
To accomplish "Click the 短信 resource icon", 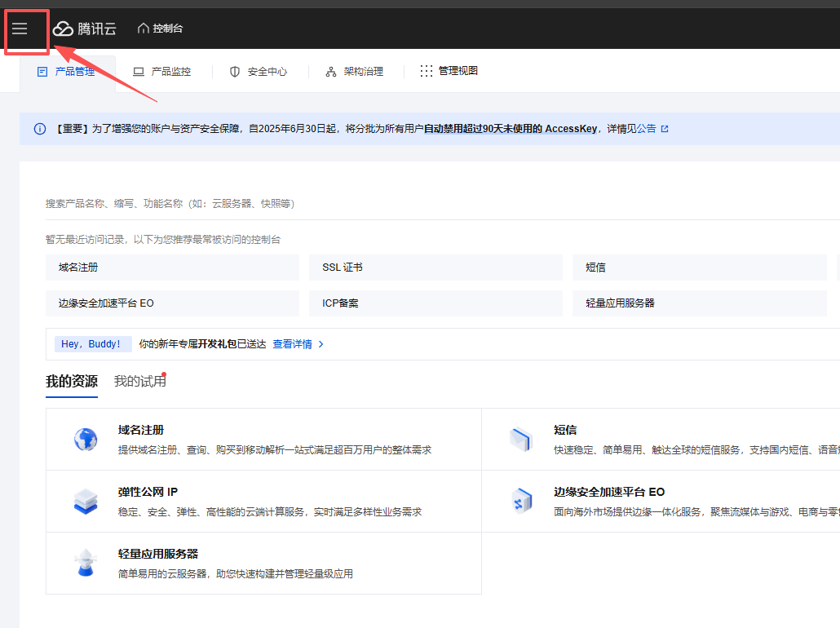I will click(x=521, y=440).
